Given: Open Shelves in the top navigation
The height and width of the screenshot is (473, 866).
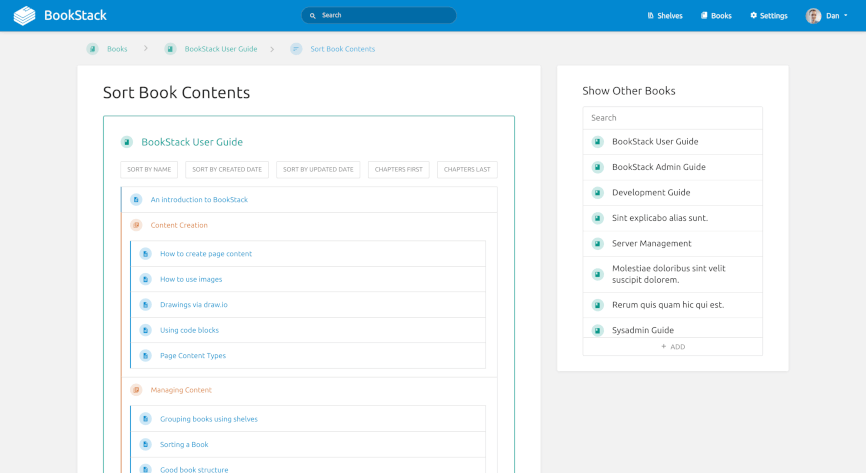Looking at the screenshot, I should coord(665,15).
